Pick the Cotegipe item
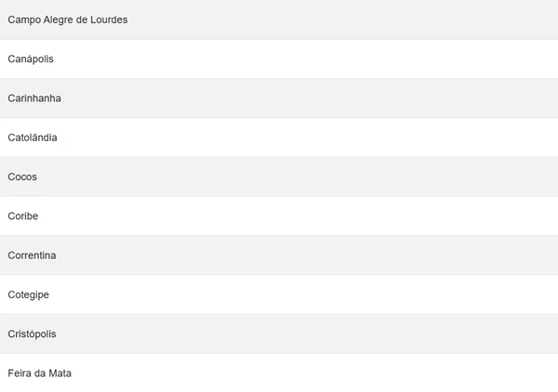This screenshot has width=558, height=392. click(x=29, y=294)
